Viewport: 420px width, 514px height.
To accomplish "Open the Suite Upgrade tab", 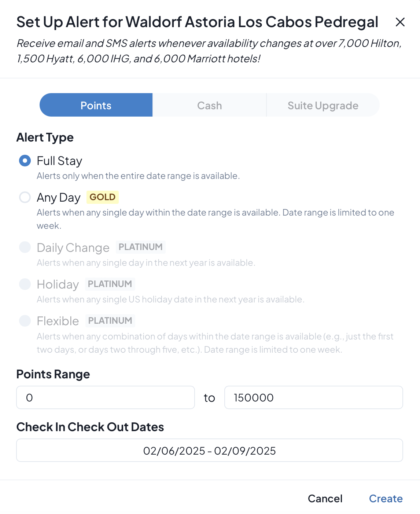I will pos(323,105).
